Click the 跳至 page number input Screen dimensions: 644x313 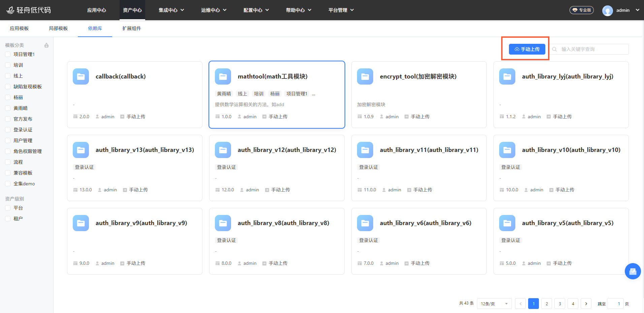click(x=616, y=304)
